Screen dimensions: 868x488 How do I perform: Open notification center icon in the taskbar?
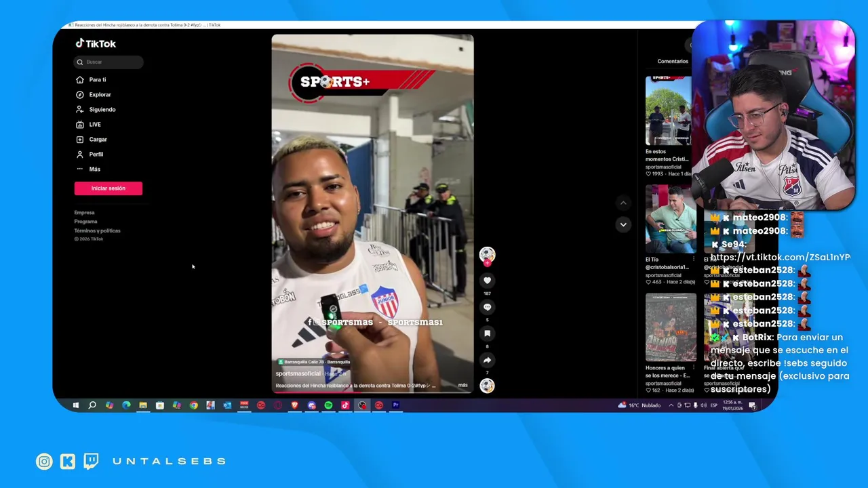(752, 405)
